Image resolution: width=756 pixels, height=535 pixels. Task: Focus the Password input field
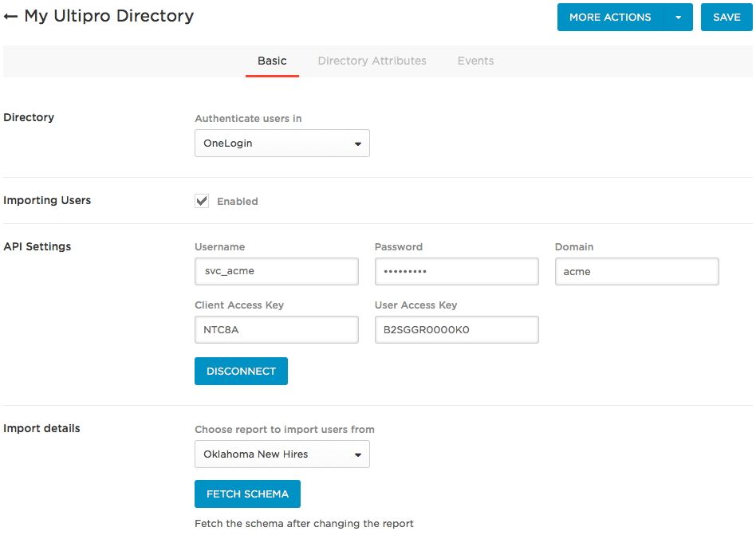[x=457, y=271]
